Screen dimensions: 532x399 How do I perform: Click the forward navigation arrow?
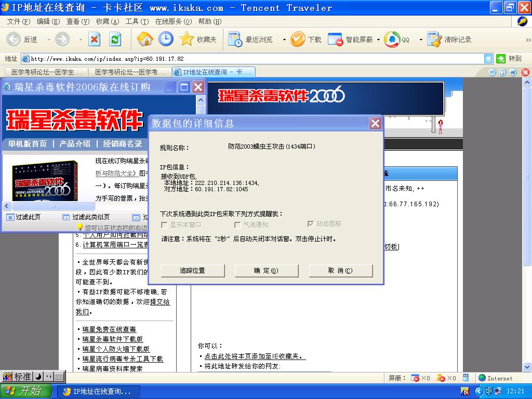[x=62, y=39]
